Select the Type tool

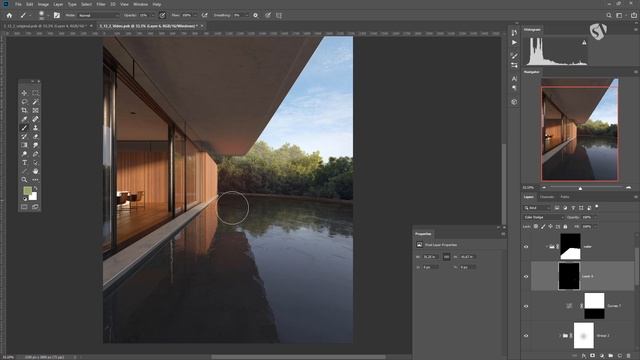pos(24,162)
